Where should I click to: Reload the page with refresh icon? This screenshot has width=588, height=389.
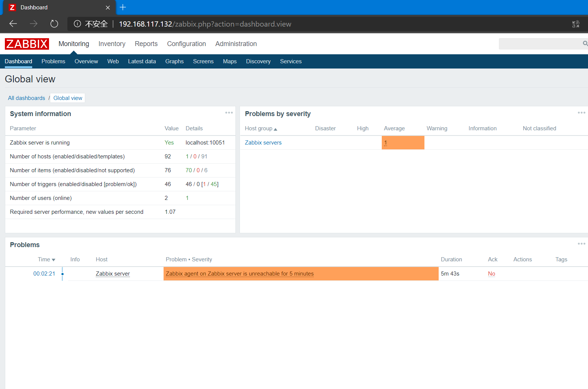point(54,24)
